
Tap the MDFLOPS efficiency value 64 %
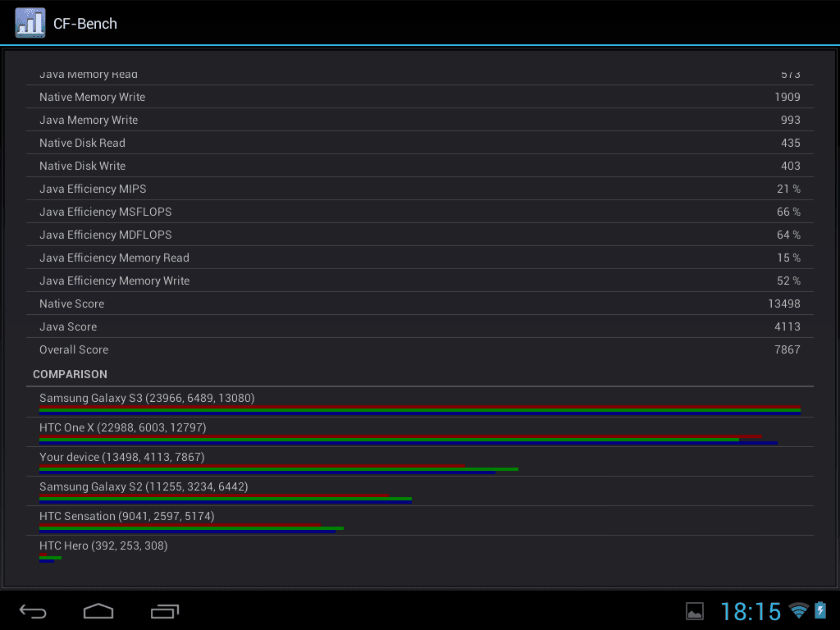(x=788, y=235)
